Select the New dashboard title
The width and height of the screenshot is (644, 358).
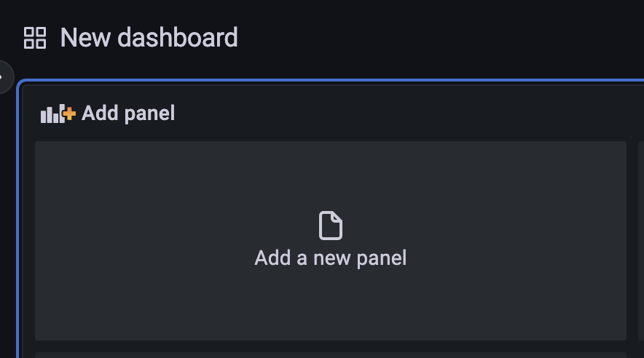(149, 38)
